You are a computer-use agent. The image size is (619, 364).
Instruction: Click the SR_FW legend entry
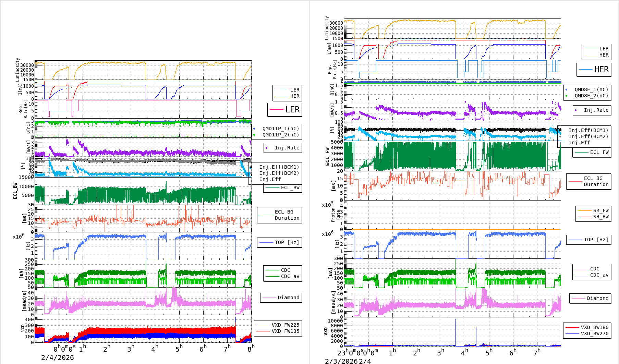tap(600, 210)
